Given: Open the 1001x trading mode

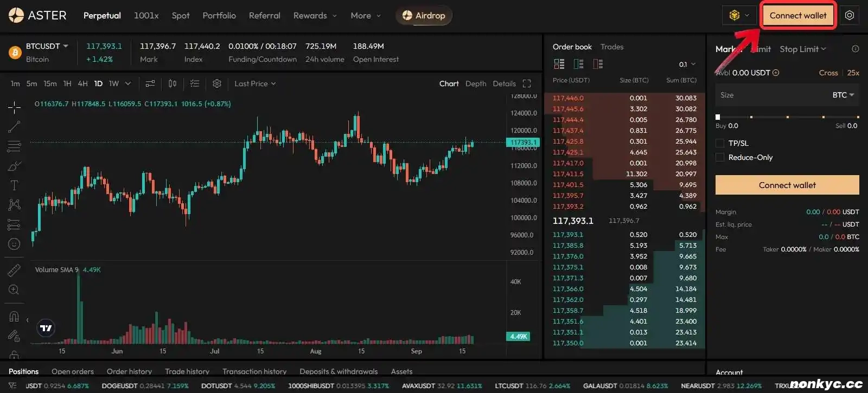Looking at the screenshot, I should [146, 15].
